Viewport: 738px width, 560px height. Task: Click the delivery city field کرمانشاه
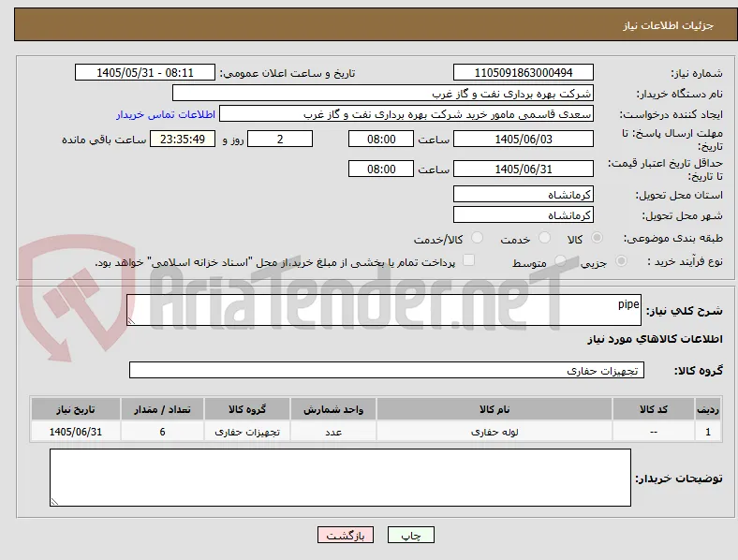(x=524, y=214)
